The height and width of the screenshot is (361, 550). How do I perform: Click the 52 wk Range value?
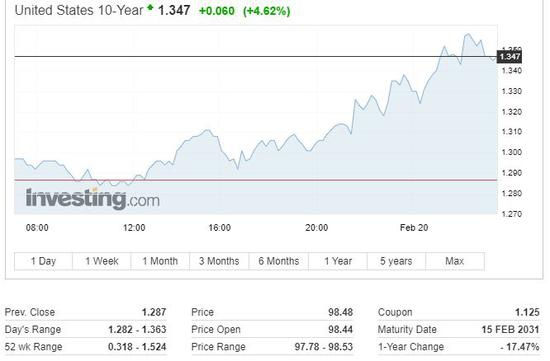coord(137,347)
